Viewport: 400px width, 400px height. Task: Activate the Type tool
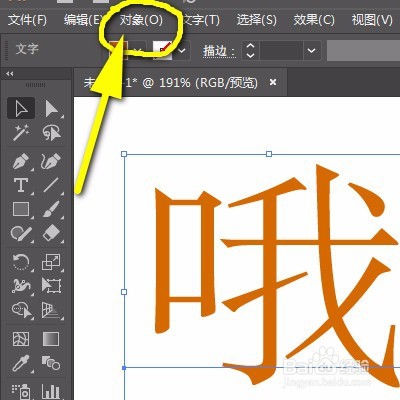(x=21, y=185)
